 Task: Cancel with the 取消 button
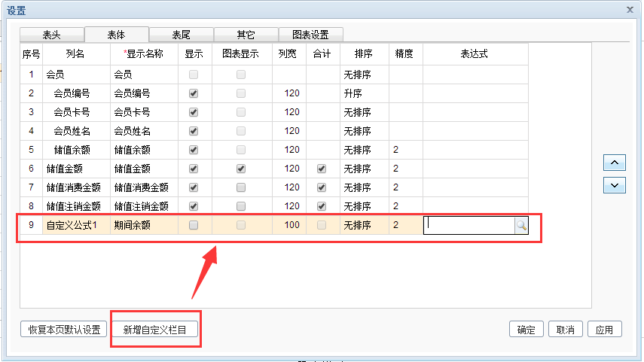tap(565, 330)
